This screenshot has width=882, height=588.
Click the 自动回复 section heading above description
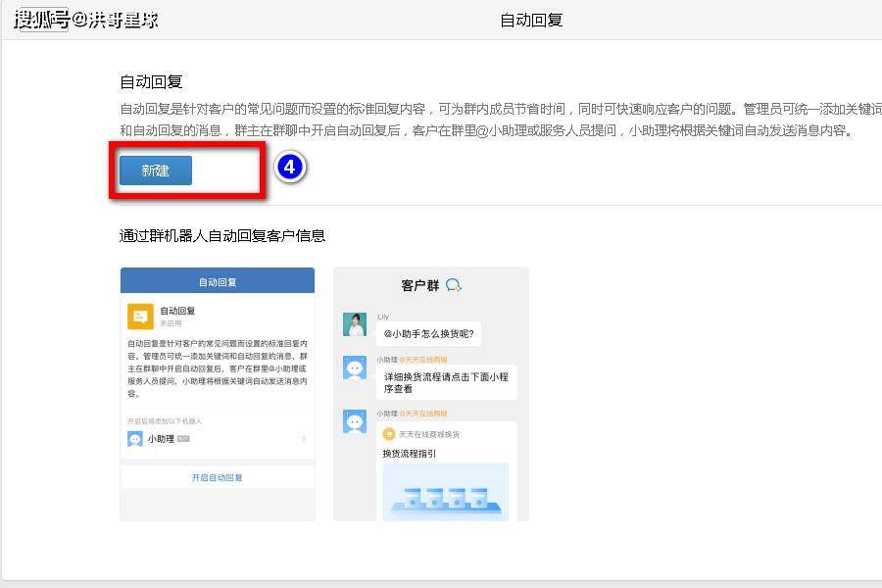pyautogui.click(x=151, y=82)
